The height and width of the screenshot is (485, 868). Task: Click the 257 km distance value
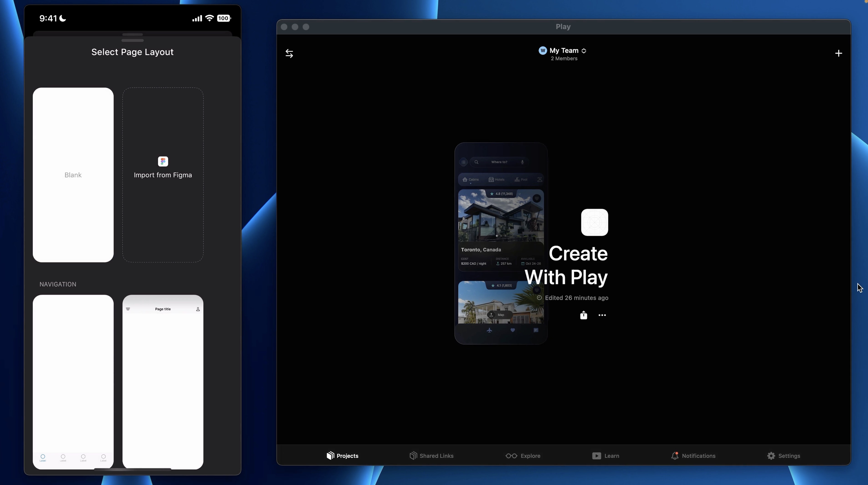(506, 263)
